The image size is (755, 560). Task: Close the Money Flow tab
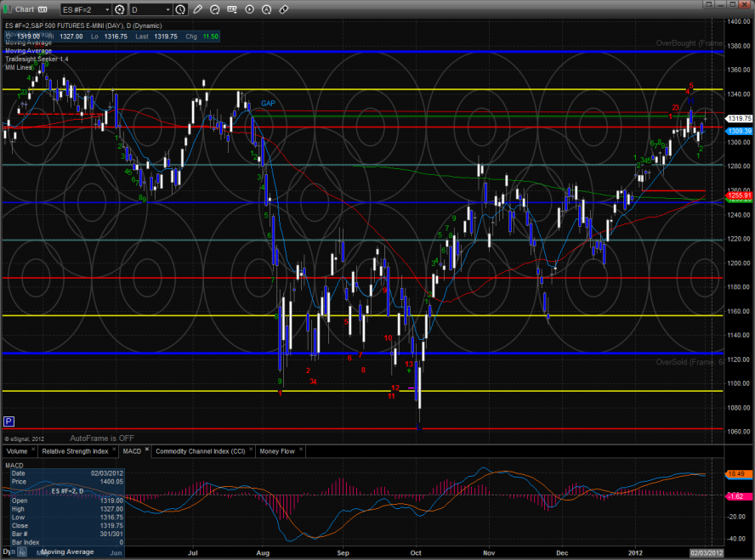pos(301,450)
